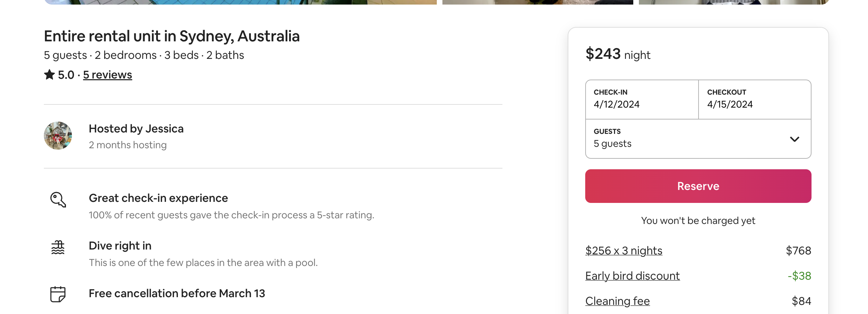Click the Hosted by Jessica heading

[x=136, y=129]
